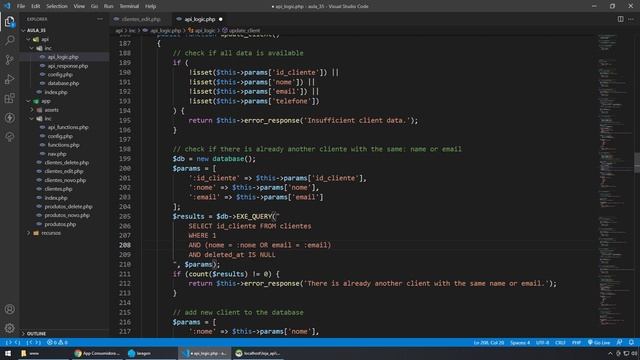This screenshot has width=640, height=360.
Task: Open the Manage gear icon
Action: (x=9, y=328)
